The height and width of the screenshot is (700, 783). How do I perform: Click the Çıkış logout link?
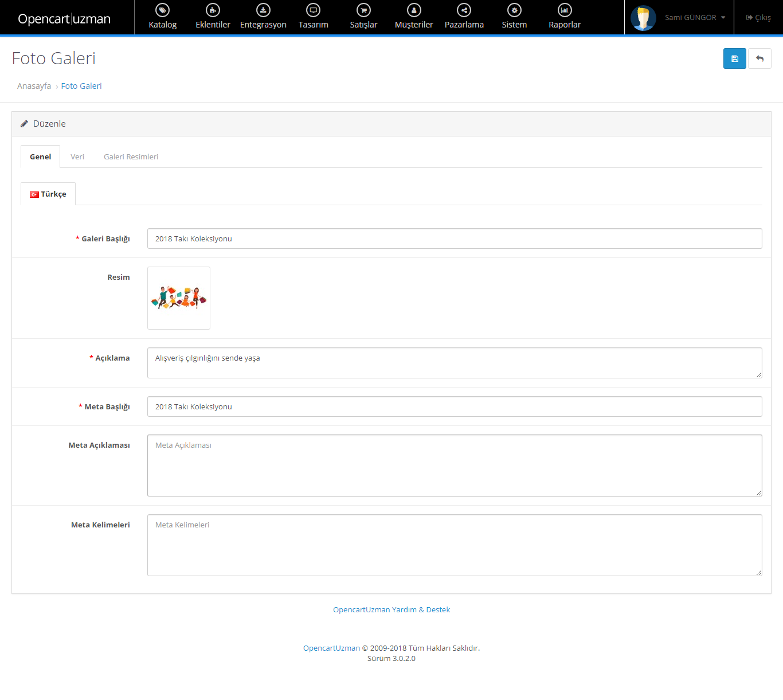[x=758, y=18]
